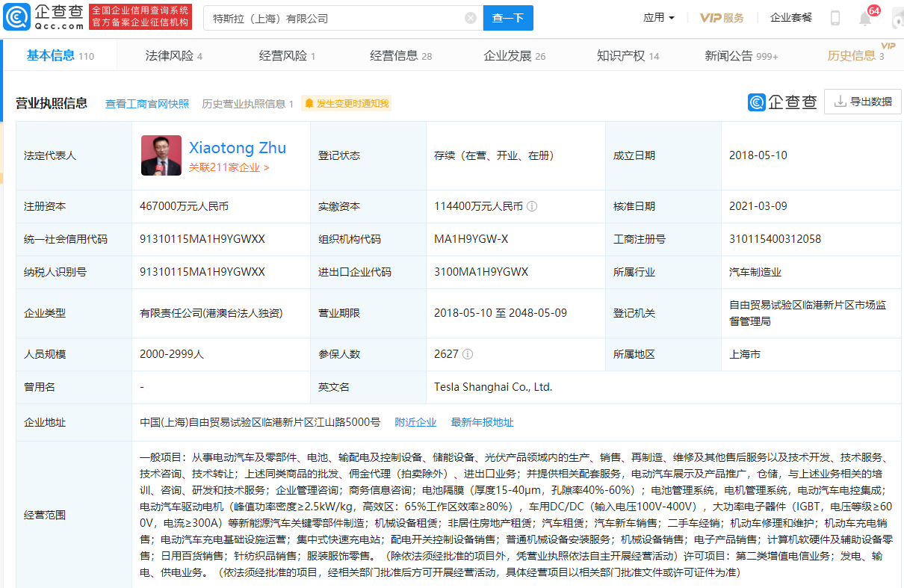Select registration authority 自由贸易试验区临港新片区市场监督管理局
The image size is (904, 588).
pos(808,313)
